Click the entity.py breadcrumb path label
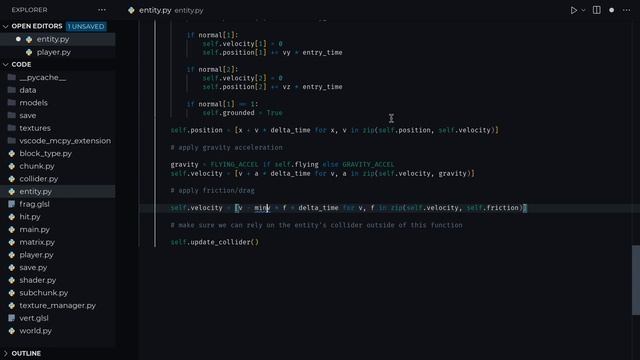 tap(189, 11)
